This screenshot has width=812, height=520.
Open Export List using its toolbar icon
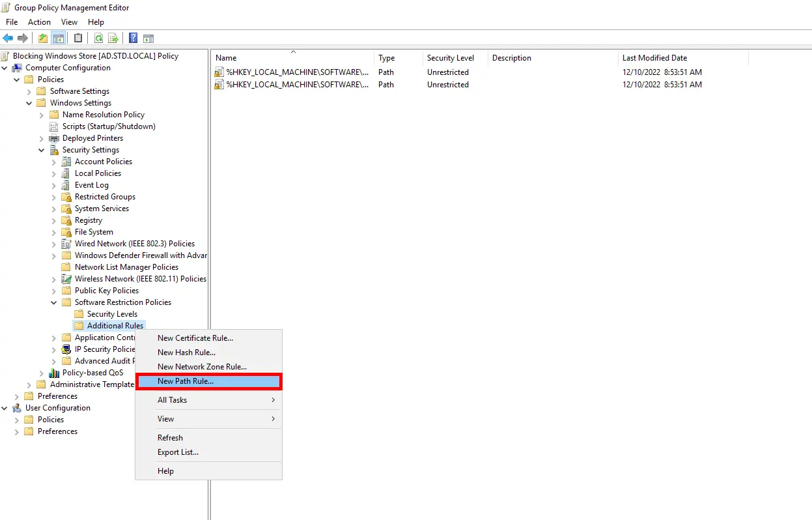click(113, 38)
